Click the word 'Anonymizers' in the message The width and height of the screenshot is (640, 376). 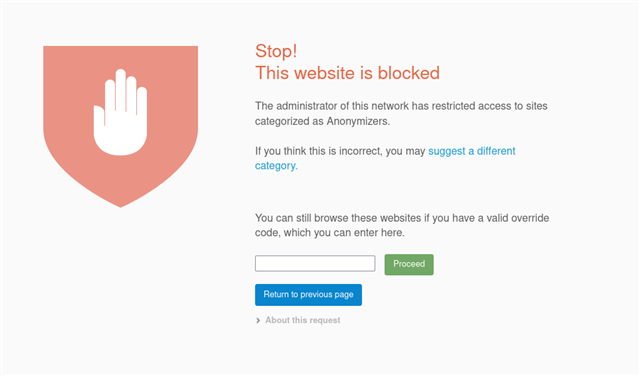click(x=358, y=121)
